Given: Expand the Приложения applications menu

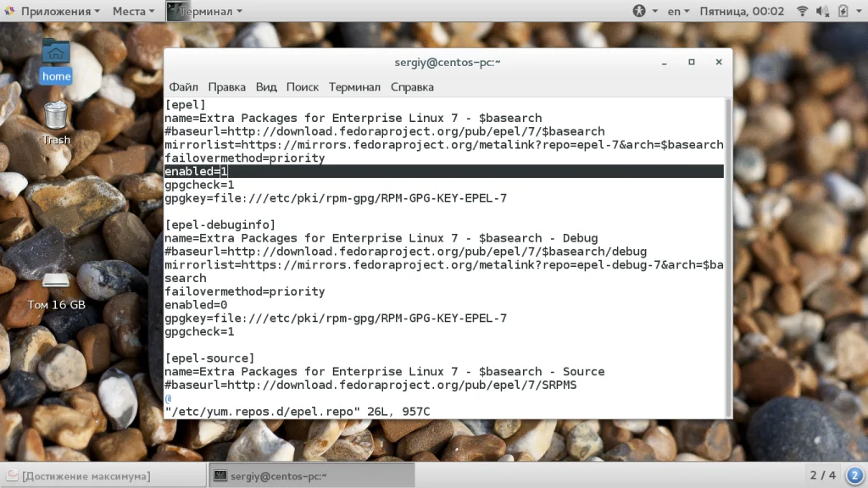Looking at the screenshot, I should 54,11.
